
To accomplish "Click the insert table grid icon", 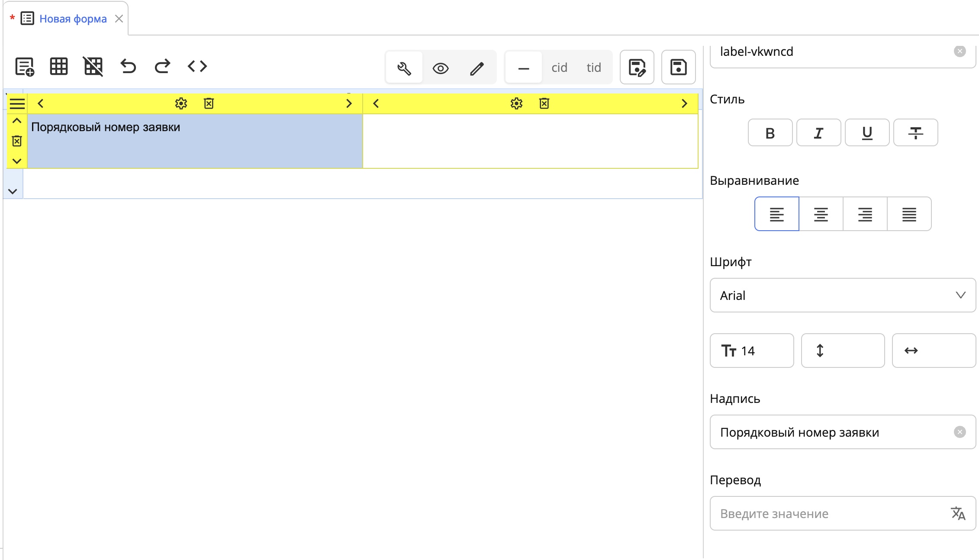I will coord(59,67).
